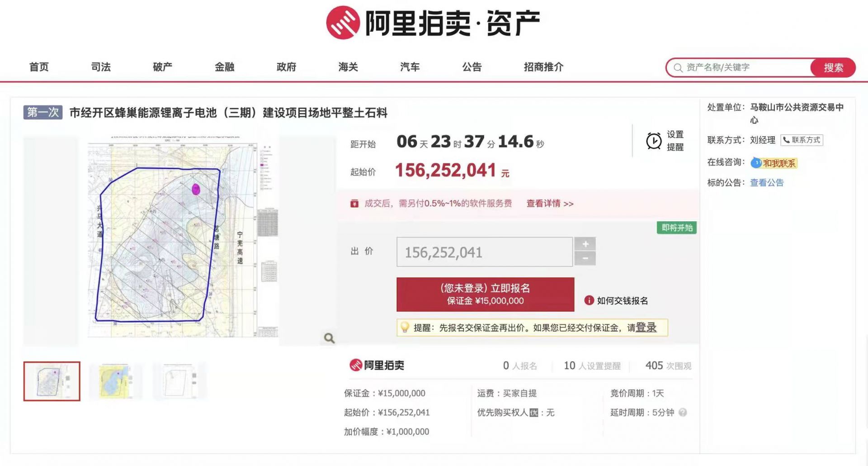Click the 如何交钱报名 link

click(623, 300)
